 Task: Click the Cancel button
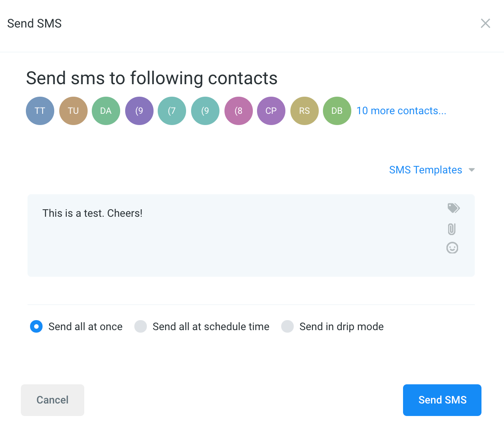53,400
